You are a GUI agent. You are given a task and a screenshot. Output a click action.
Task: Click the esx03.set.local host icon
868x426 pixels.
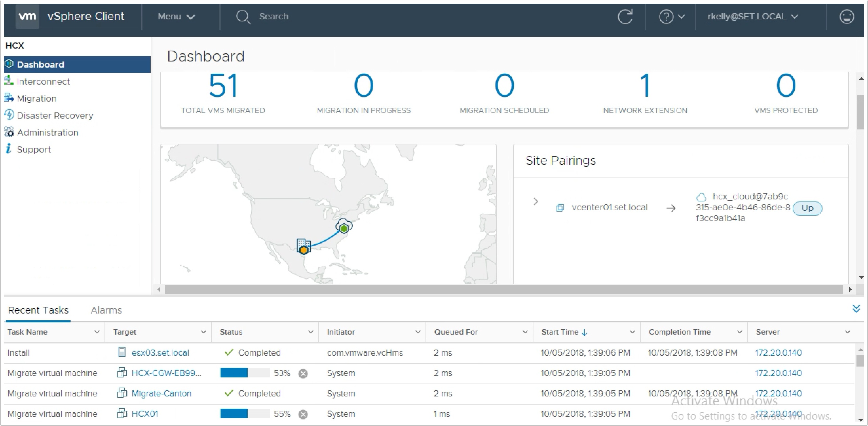122,352
